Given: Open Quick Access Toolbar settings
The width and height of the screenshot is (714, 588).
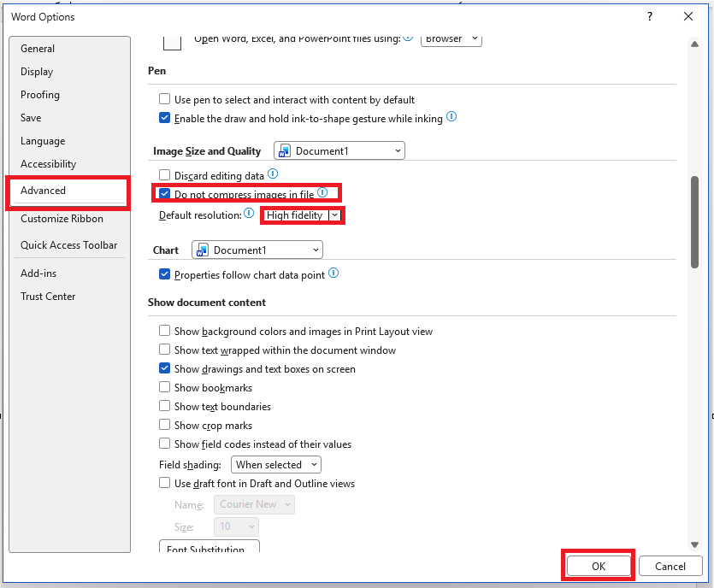Looking at the screenshot, I should click(68, 245).
